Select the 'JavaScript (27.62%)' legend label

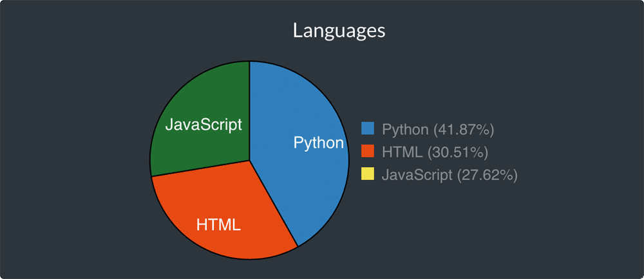click(450, 174)
